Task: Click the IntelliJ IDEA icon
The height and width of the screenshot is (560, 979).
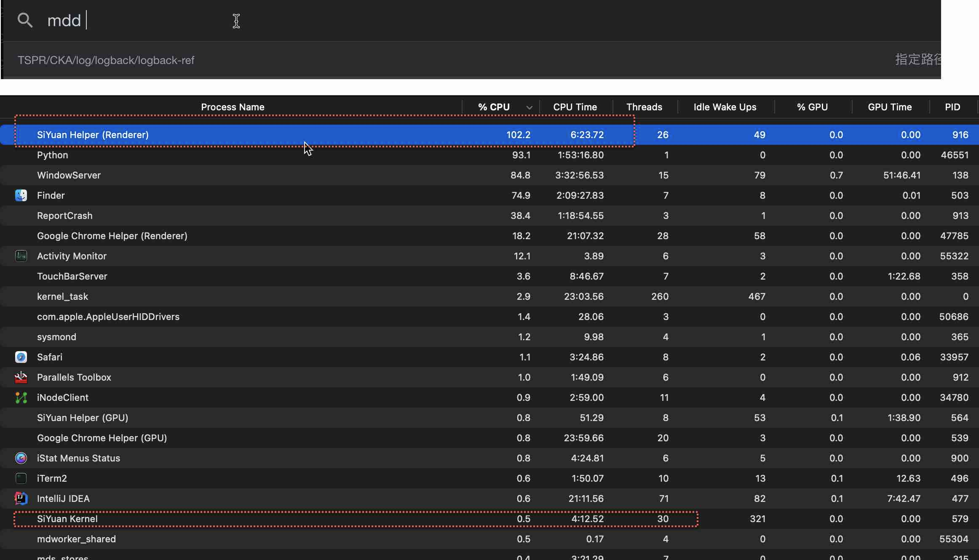Action: 21,499
